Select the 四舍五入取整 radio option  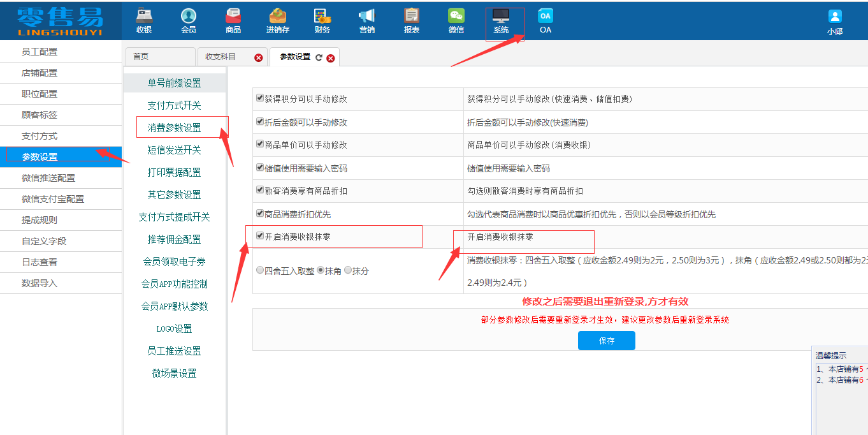260,270
